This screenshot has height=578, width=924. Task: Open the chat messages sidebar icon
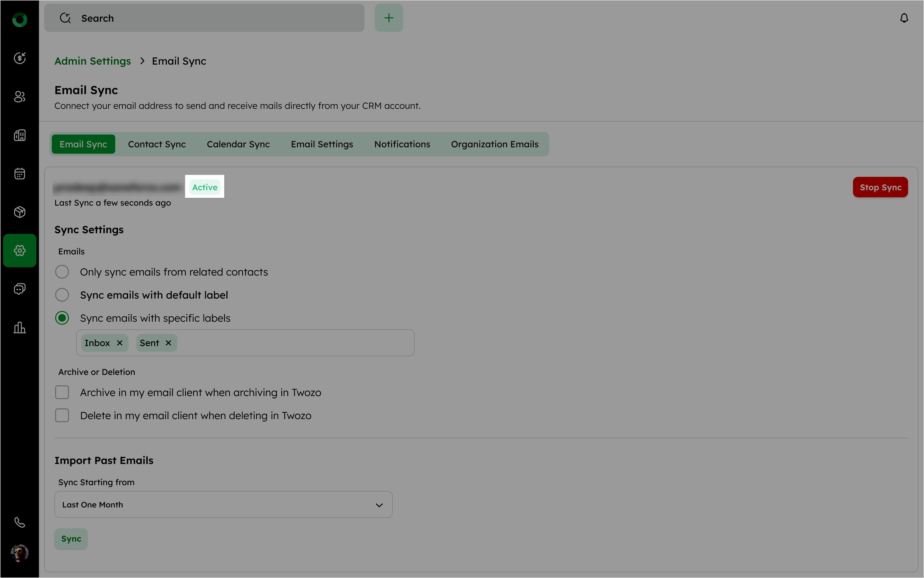tap(20, 289)
